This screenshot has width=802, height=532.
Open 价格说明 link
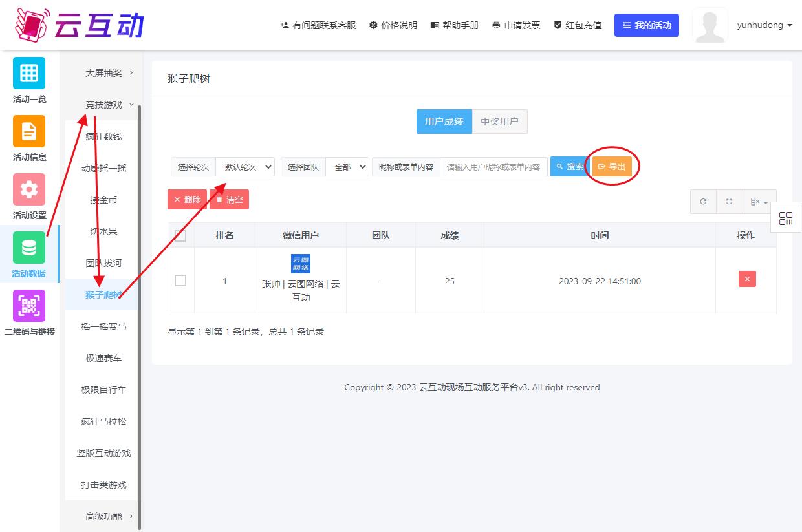click(393, 25)
